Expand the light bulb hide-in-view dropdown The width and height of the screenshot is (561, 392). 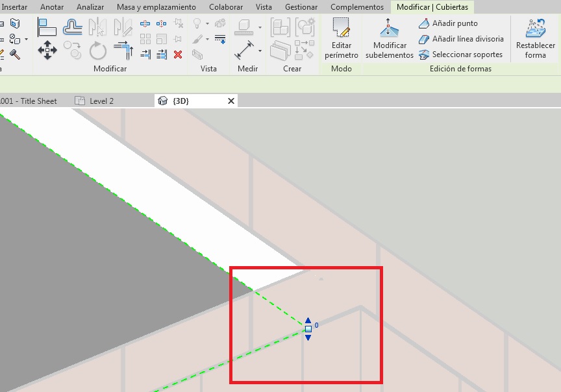[208, 25]
